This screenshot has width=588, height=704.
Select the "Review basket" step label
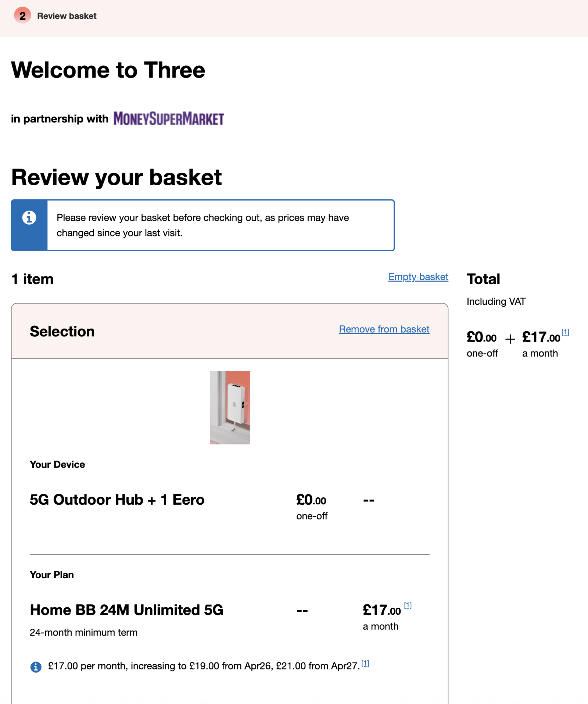[67, 16]
